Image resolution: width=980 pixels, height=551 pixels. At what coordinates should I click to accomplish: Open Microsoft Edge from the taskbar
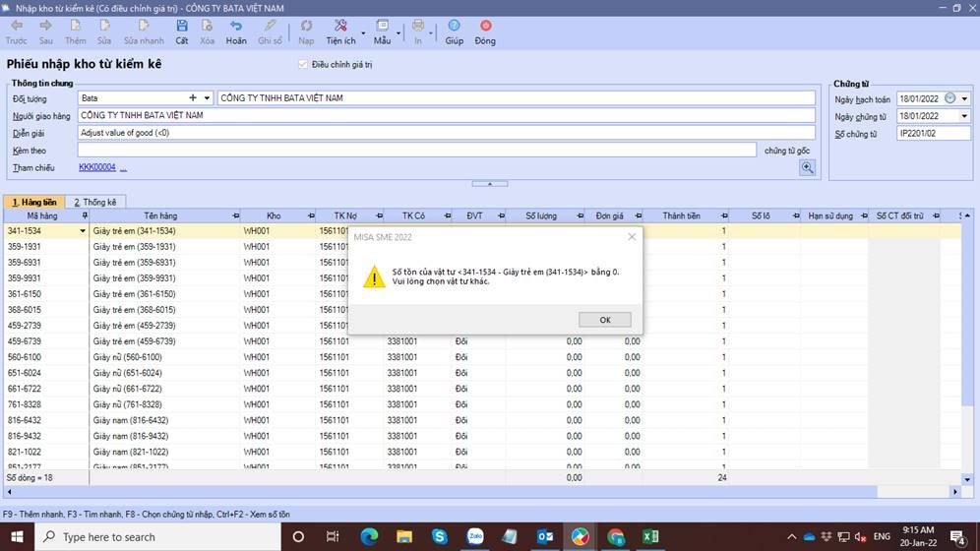pyautogui.click(x=369, y=536)
